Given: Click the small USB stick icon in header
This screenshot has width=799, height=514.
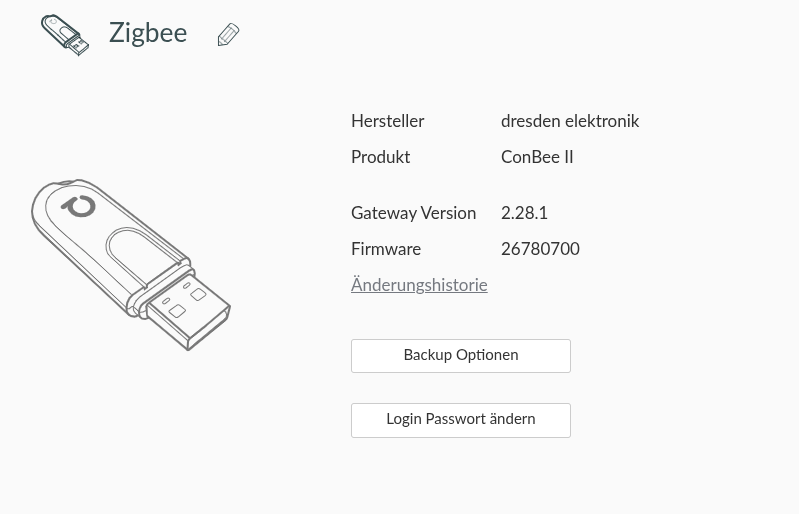Looking at the screenshot, I should coord(65,35).
